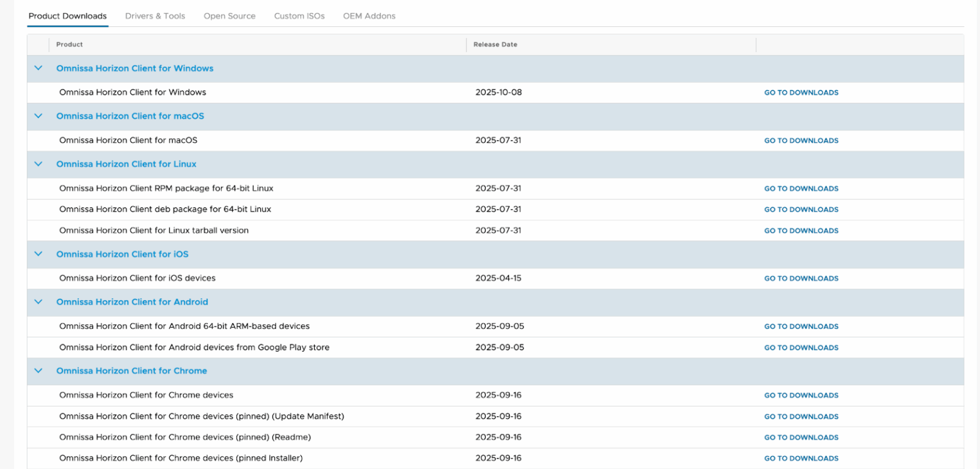Viewport: 980px width, 469px height.
Task: Open the Open Source tab
Action: tap(229, 16)
